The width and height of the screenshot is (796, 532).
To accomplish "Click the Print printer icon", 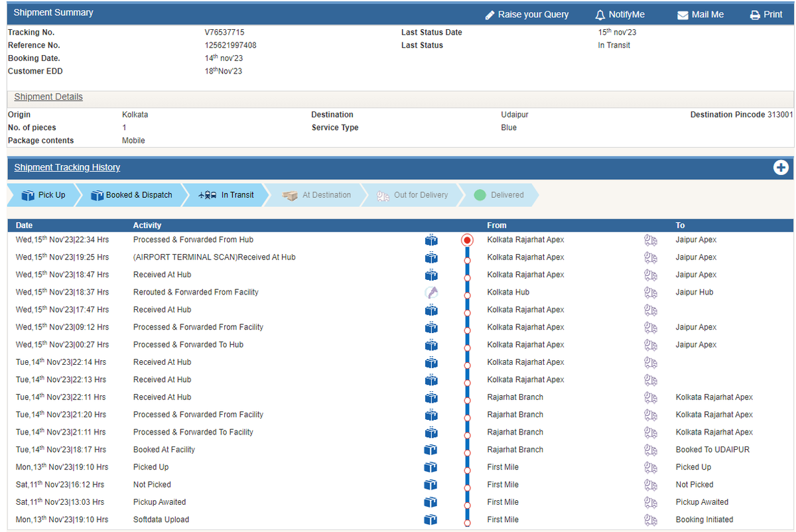I will (x=755, y=15).
